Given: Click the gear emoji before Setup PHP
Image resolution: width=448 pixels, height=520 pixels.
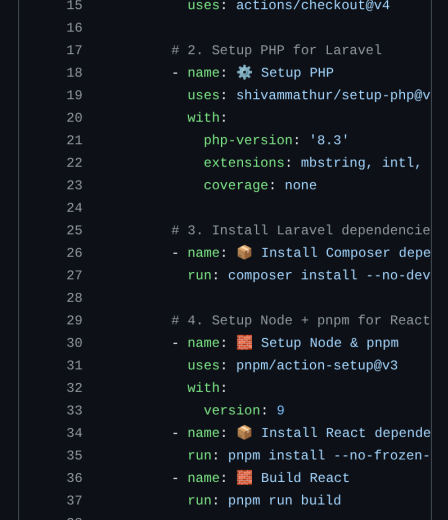Looking at the screenshot, I should 244,72.
